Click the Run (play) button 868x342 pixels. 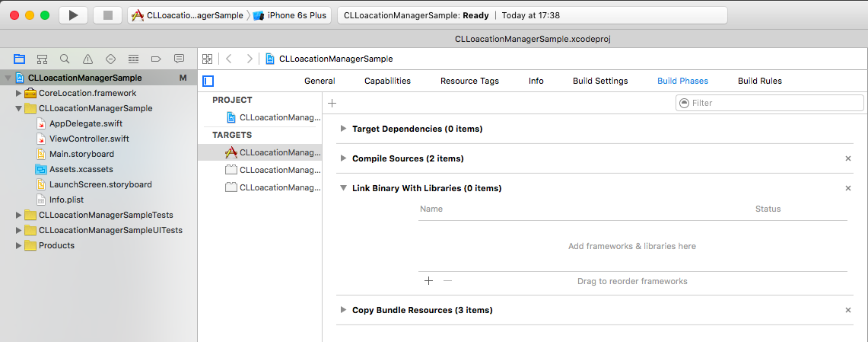click(73, 15)
